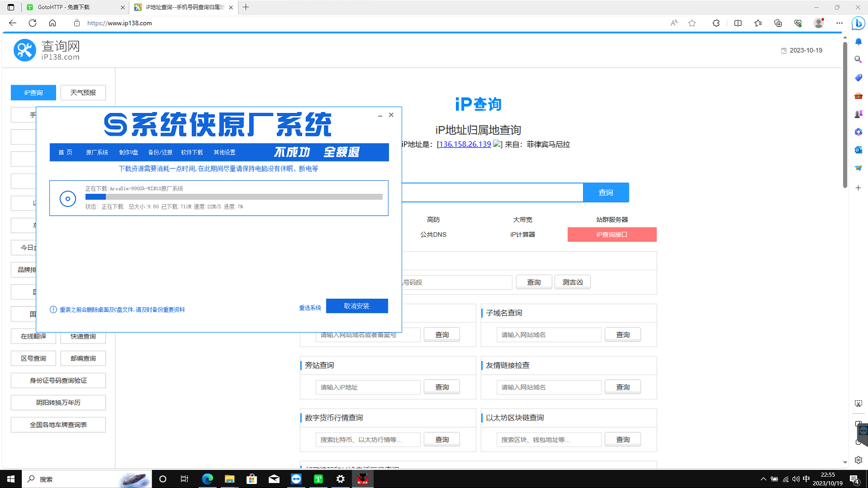Image resolution: width=868 pixels, height=488 pixels.
Task: Click the browser address bar
Action: pyautogui.click(x=373, y=23)
